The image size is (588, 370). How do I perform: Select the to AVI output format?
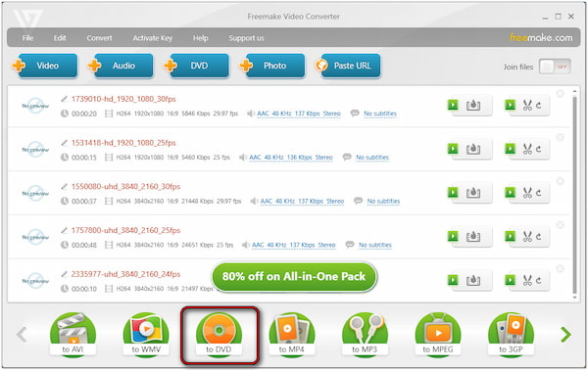pyautogui.click(x=73, y=335)
